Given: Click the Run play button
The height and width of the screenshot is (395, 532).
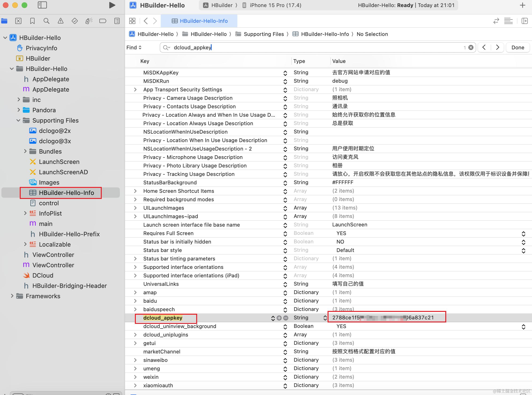Looking at the screenshot, I should tap(112, 5).
